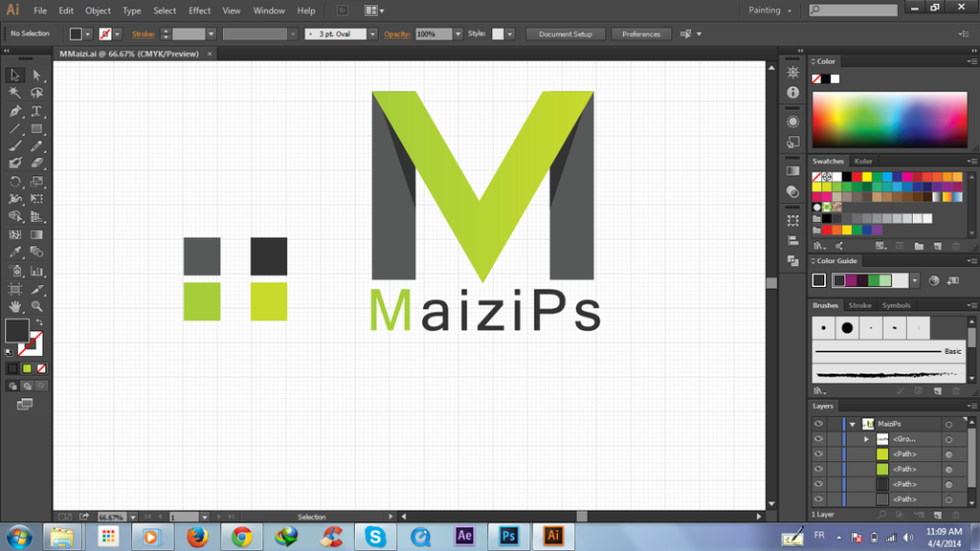Open the Object menu
The image size is (980, 551).
click(x=97, y=11)
